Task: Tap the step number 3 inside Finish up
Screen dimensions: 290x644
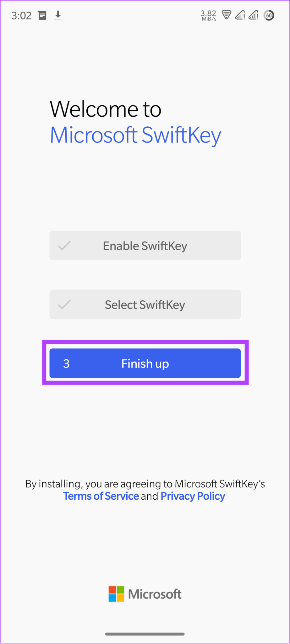Action: tap(66, 363)
